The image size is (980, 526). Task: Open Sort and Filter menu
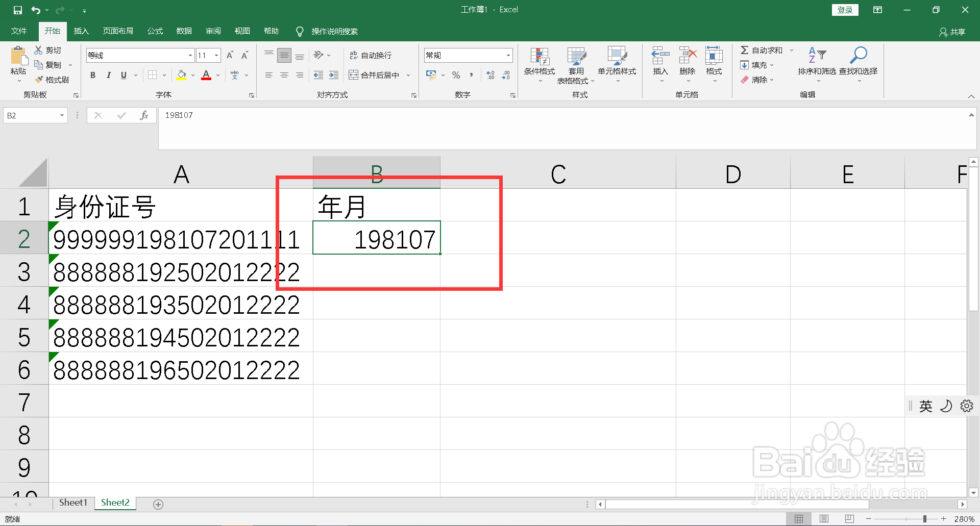click(817, 65)
